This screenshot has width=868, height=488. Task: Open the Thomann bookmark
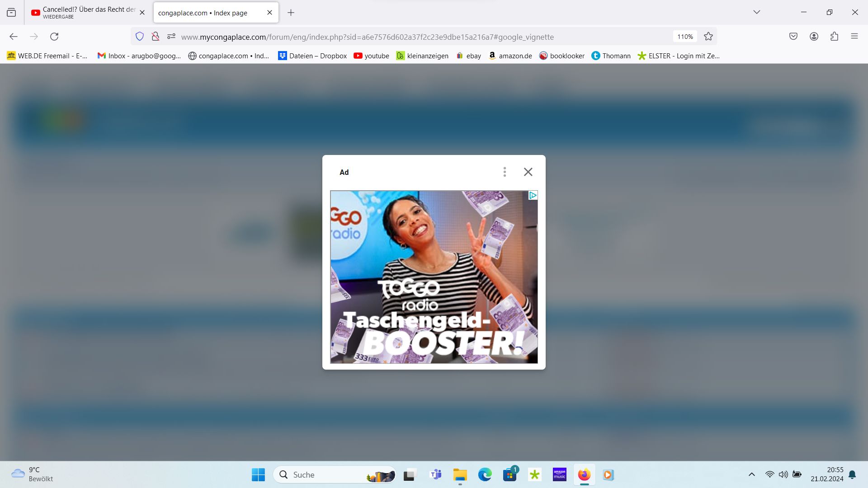point(611,56)
